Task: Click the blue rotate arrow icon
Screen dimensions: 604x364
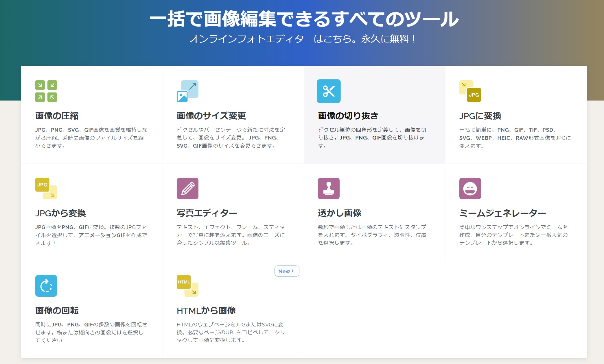Action: click(x=46, y=286)
